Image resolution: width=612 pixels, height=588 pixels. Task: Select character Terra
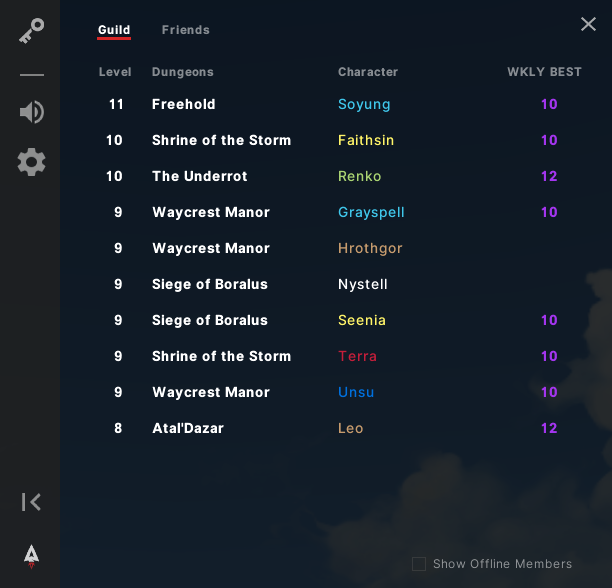tap(356, 356)
